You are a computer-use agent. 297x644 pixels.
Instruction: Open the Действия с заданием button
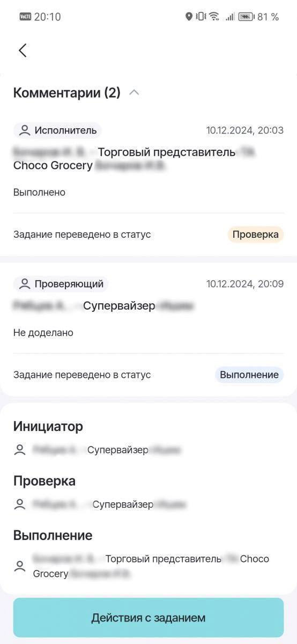[148, 618]
